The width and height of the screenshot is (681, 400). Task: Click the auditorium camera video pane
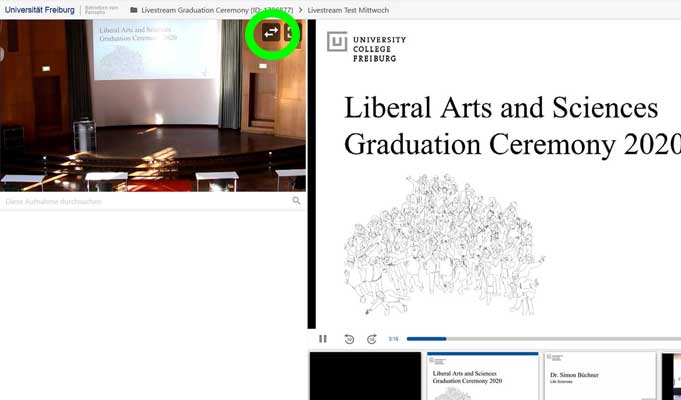pyautogui.click(x=152, y=106)
